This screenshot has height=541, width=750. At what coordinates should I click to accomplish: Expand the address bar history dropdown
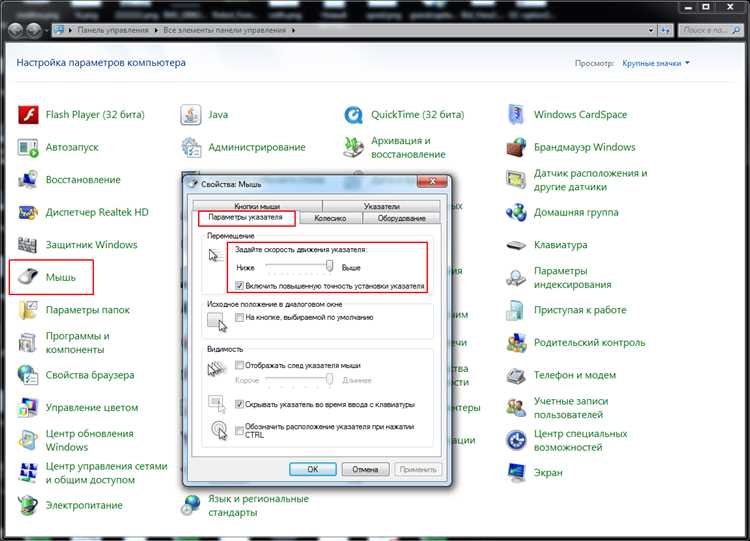651,30
